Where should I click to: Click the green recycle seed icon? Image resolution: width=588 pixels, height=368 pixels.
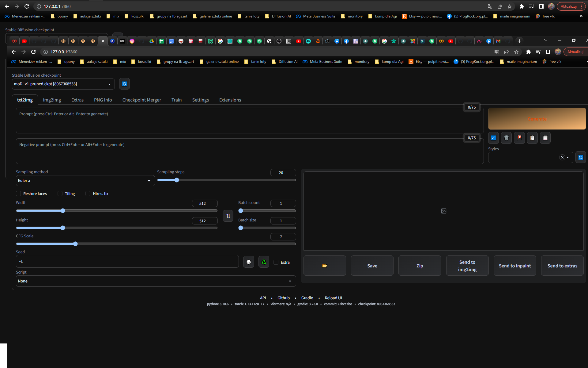coord(264,262)
